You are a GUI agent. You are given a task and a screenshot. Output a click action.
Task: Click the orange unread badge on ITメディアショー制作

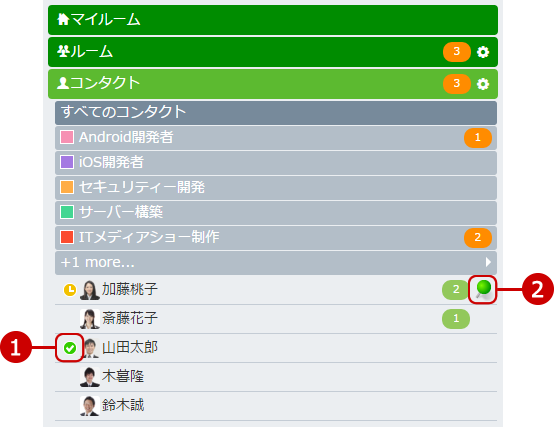point(478,237)
